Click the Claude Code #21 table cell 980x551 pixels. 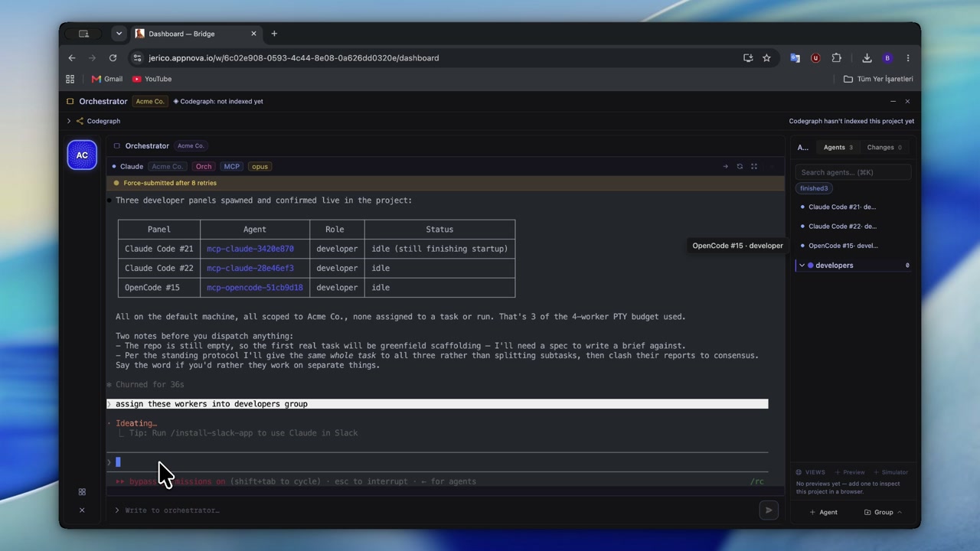[159, 249]
